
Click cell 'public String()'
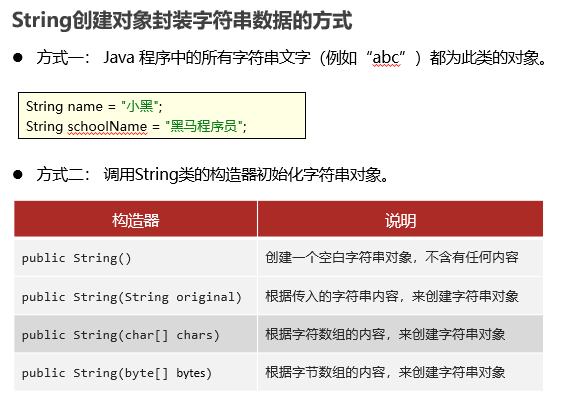136,258
